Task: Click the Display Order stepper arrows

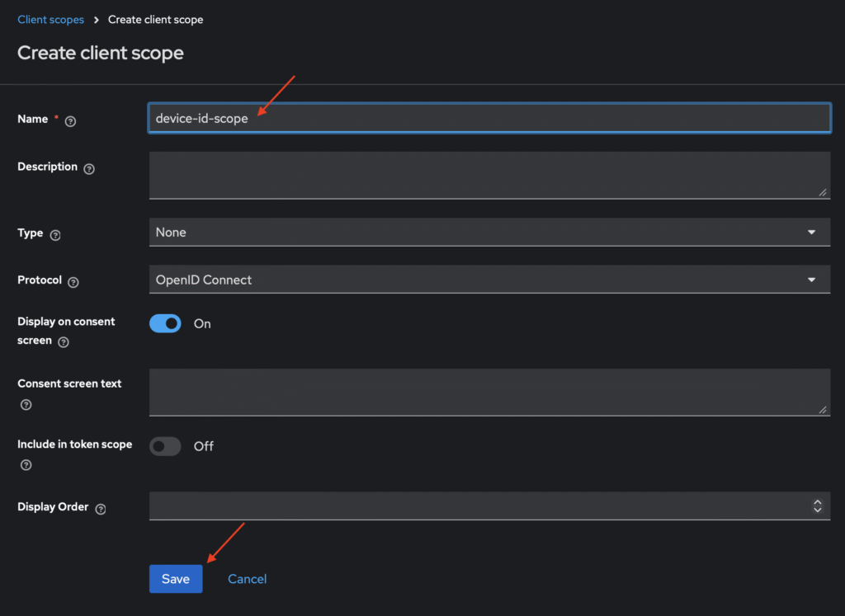Action: [817, 506]
